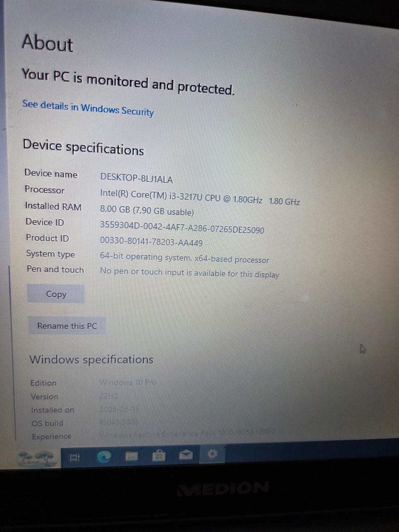Open See details in Windows Security
The width and height of the screenshot is (399, 532).
tap(88, 108)
